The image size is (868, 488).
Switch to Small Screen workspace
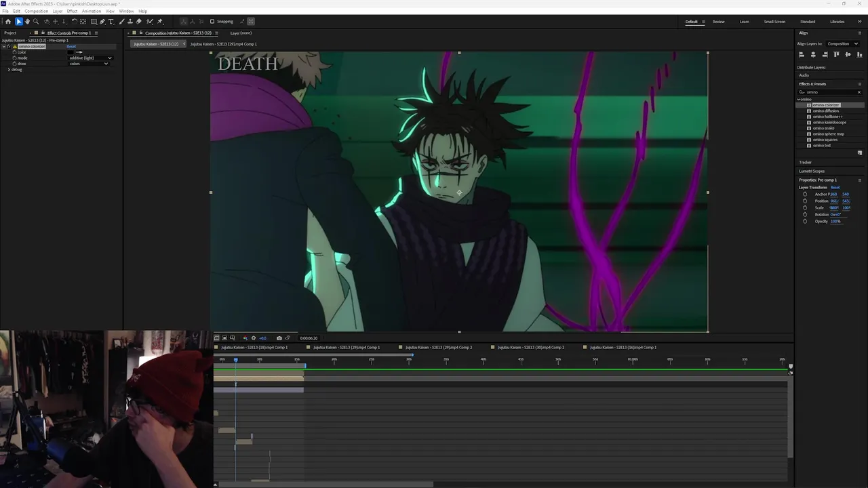[x=774, y=21]
